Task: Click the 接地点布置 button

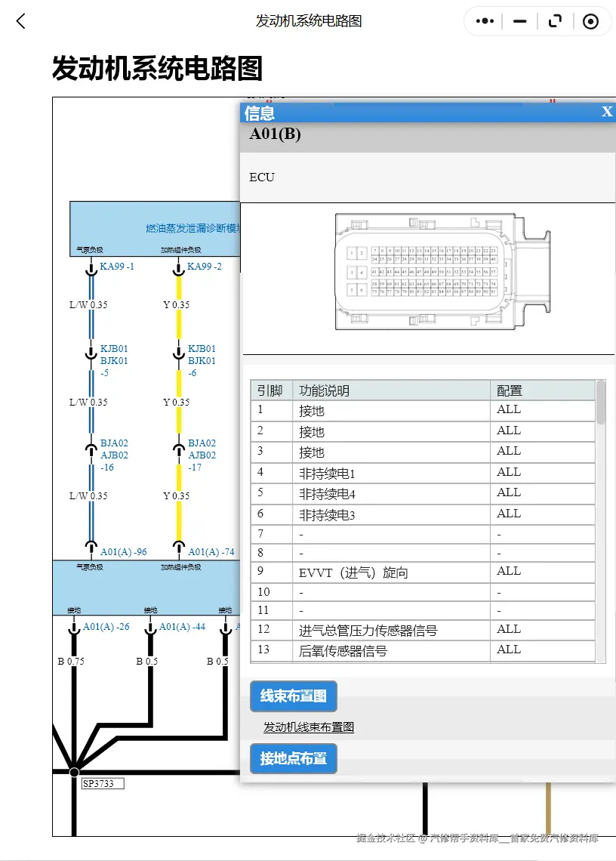Action: click(x=293, y=758)
